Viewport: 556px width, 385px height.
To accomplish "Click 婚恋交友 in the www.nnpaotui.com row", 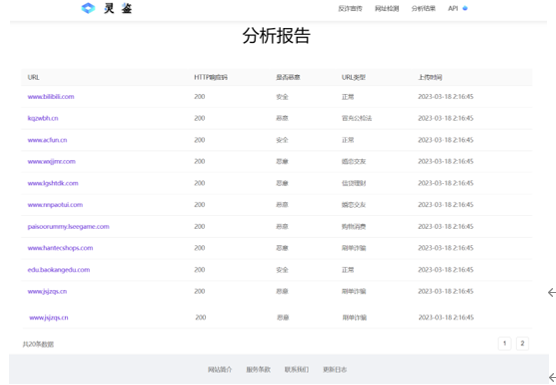I will (354, 205).
